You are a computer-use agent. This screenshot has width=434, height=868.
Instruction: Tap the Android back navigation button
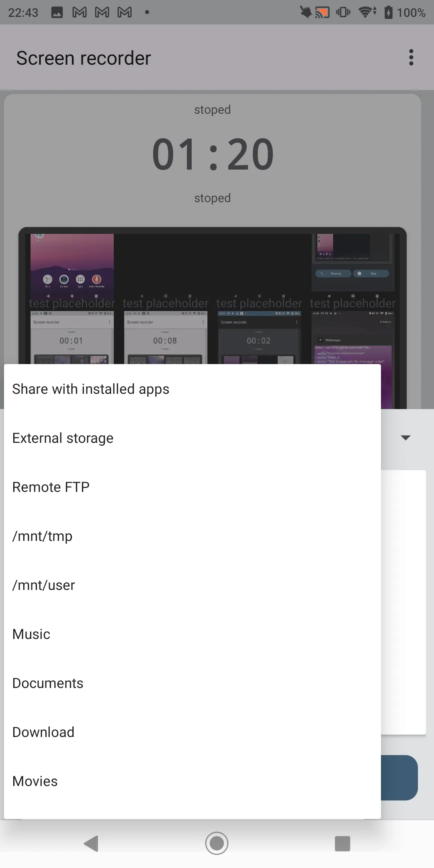(x=91, y=843)
